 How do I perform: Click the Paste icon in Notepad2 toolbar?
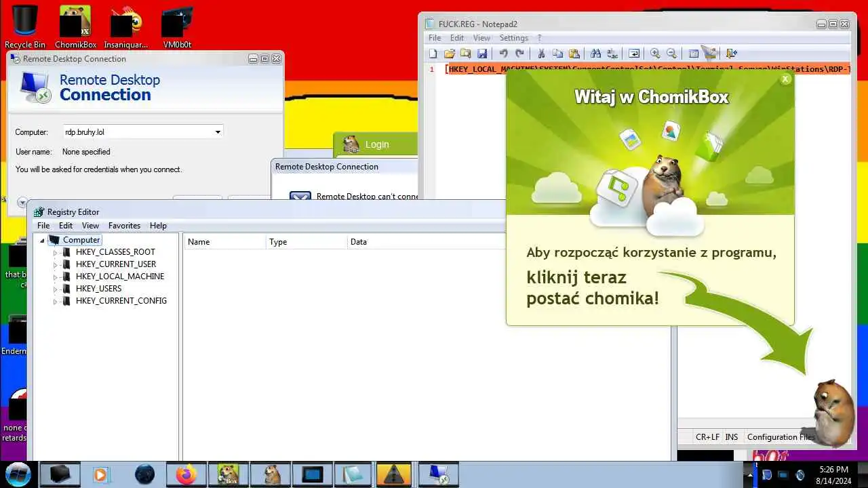(x=574, y=54)
